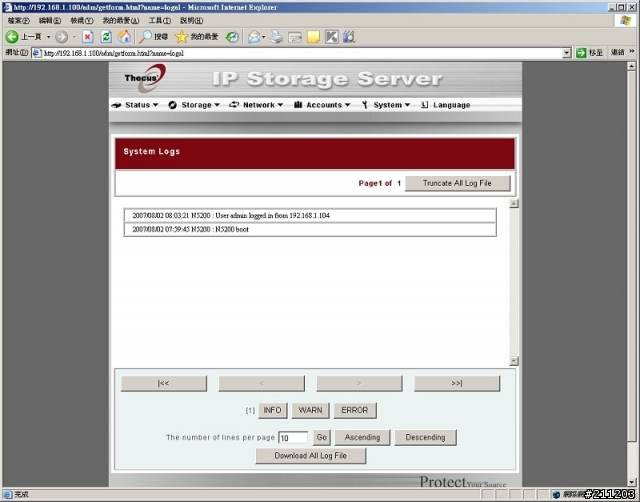
Task: Open Mail button dropdown arrow
Action: 264,37
